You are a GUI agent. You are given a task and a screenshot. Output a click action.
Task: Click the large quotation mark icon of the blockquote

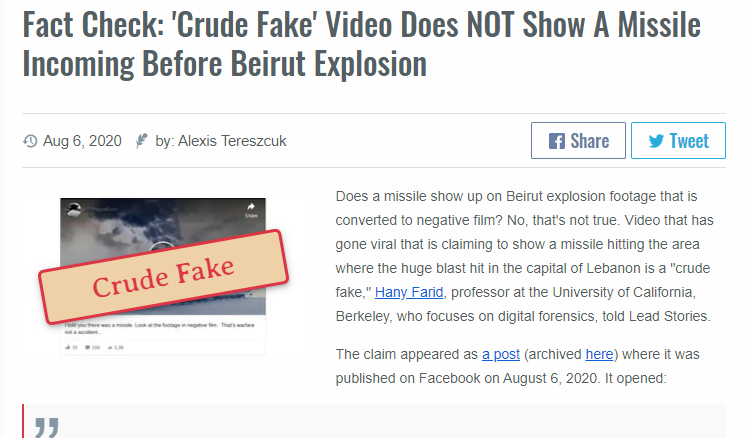click(47, 428)
